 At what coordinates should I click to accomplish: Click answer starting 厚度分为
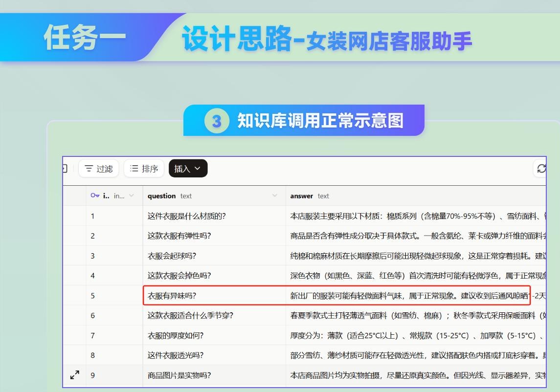point(416,335)
